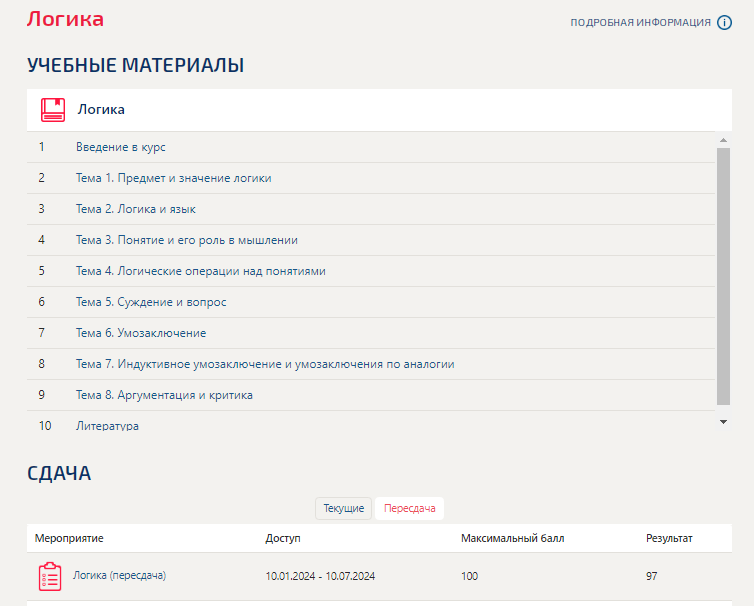Click the scrollbar up arrow
This screenshot has height=606, width=754.
[x=723, y=140]
